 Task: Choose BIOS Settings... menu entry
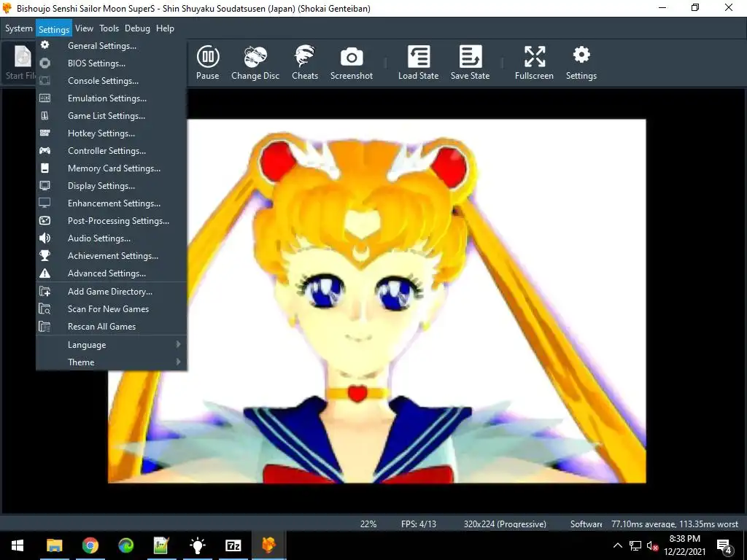(x=112, y=63)
